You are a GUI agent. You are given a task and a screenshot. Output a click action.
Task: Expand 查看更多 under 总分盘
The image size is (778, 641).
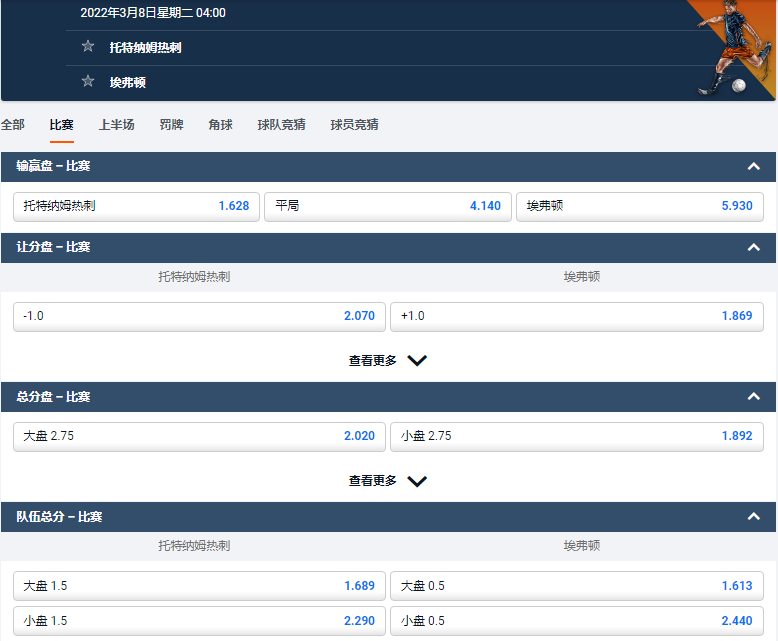click(388, 481)
